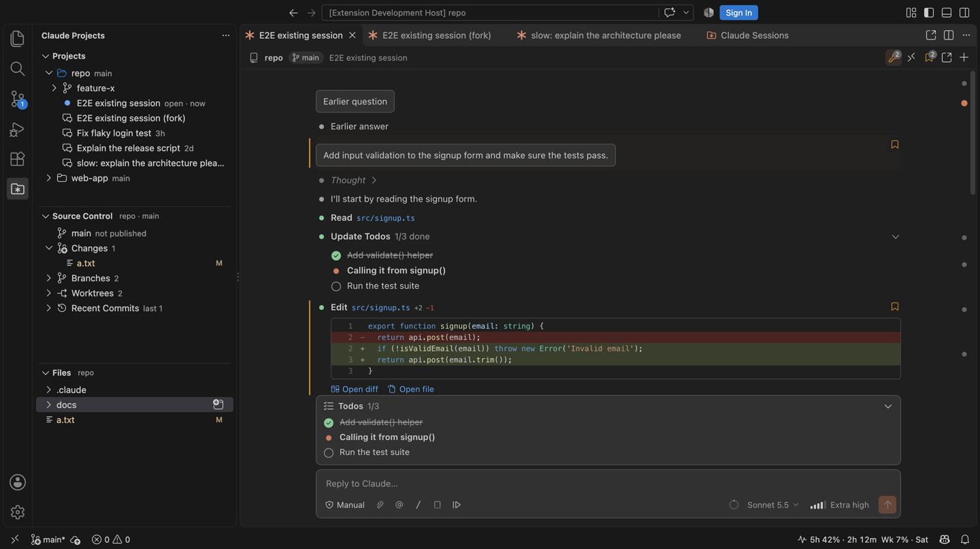Expand the Thought section
The height and width of the screenshot is (549, 980).
click(353, 181)
